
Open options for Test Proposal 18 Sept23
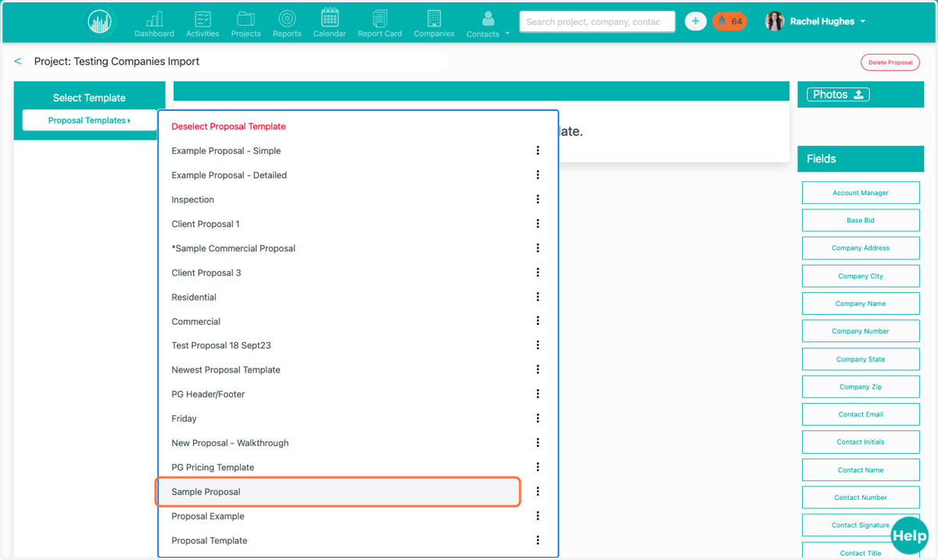[538, 345]
